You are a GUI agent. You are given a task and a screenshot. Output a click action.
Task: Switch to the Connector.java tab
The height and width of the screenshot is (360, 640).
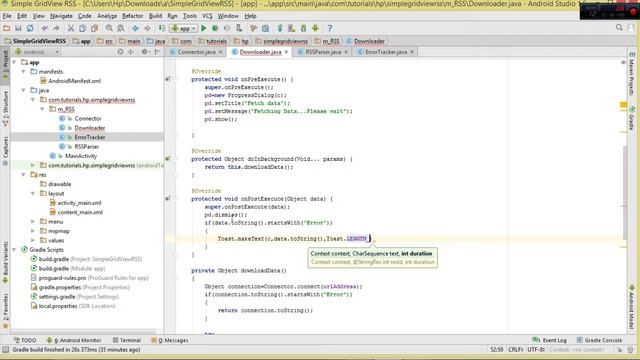(x=196, y=52)
